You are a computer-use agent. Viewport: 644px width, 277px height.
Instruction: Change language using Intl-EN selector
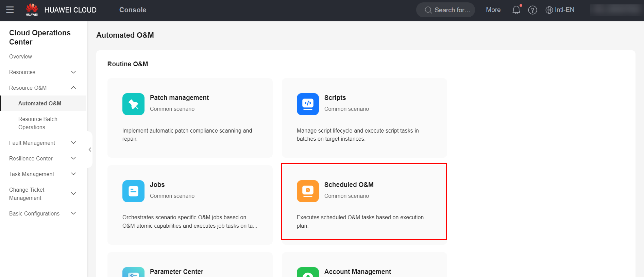[x=560, y=10]
